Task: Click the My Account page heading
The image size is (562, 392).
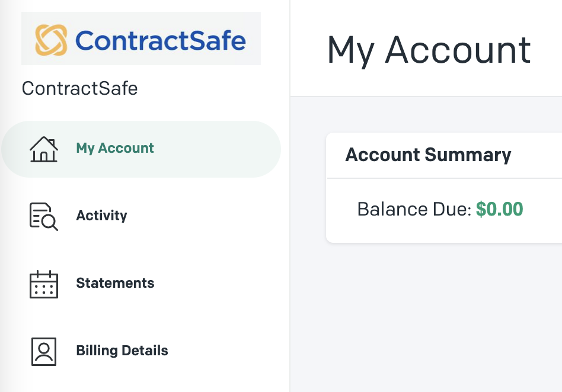Action: pyautogui.click(x=429, y=50)
